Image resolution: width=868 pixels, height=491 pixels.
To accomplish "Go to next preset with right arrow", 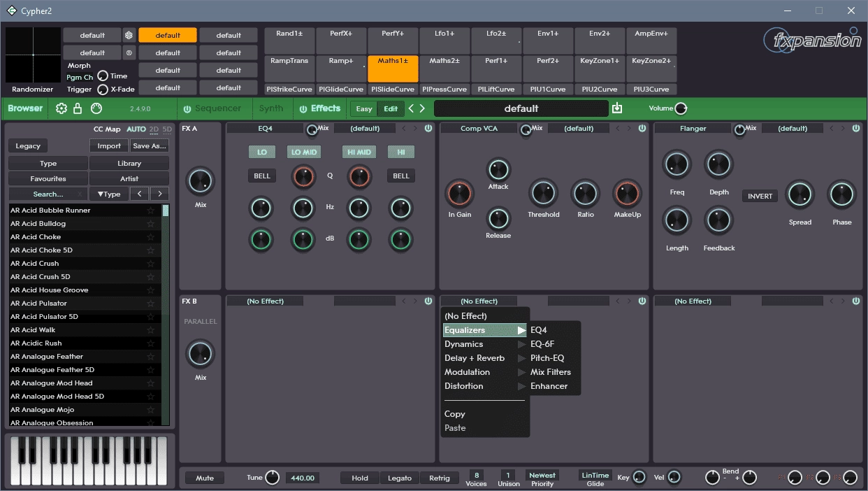I will pyautogui.click(x=422, y=108).
